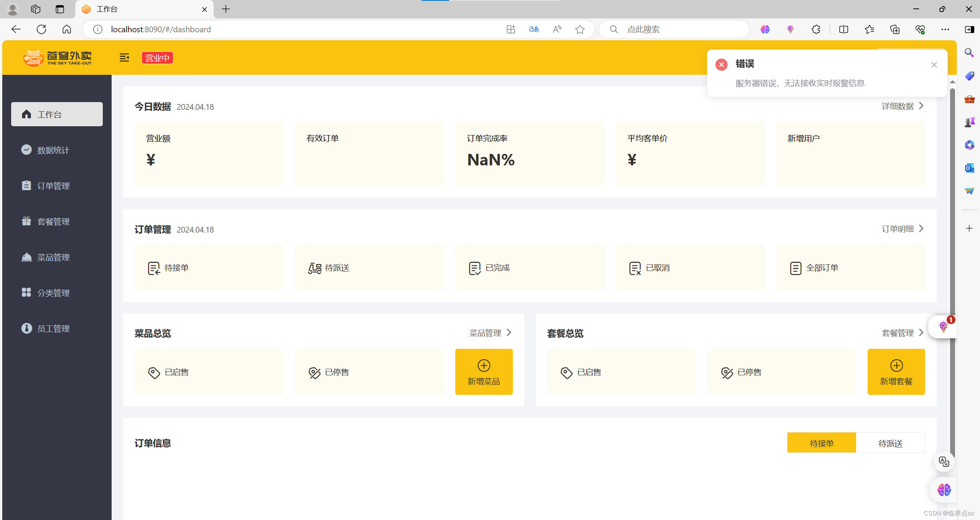The image size is (980, 520).
Task: Open 员工管理 from the sidebar
Action: [x=53, y=328]
